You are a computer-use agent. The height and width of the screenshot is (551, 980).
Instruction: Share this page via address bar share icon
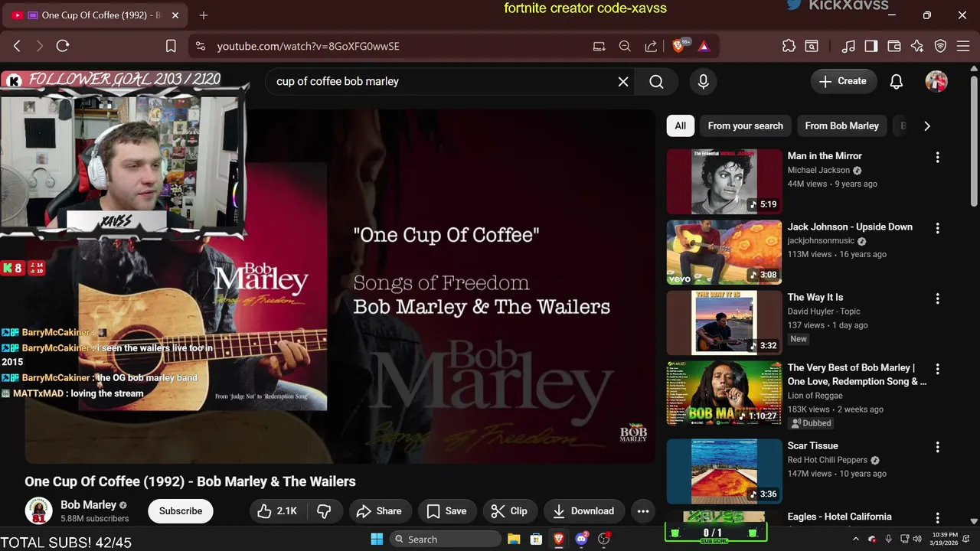click(x=651, y=46)
